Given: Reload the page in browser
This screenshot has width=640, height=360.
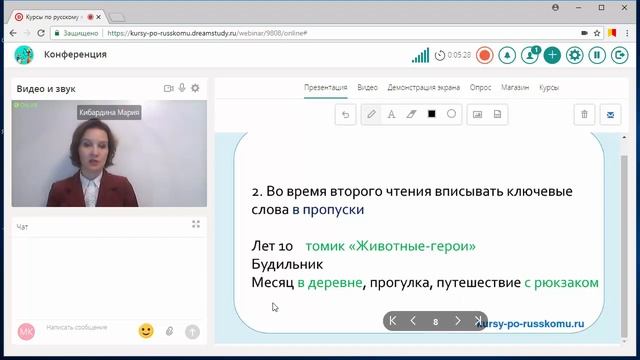Looking at the screenshot, I should click(41, 33).
